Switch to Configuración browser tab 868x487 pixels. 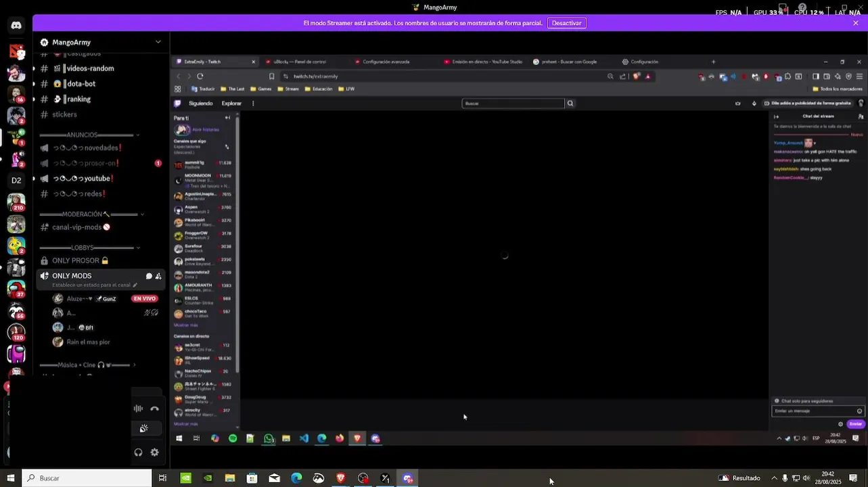(662, 62)
